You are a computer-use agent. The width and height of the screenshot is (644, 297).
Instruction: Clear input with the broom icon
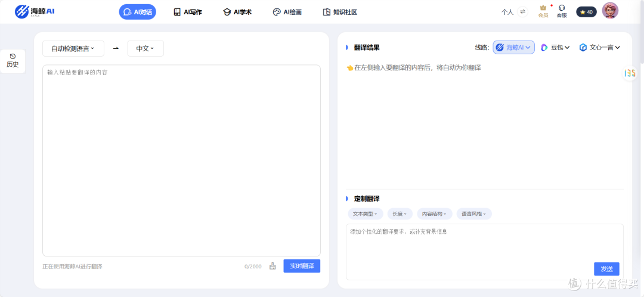[x=273, y=266]
